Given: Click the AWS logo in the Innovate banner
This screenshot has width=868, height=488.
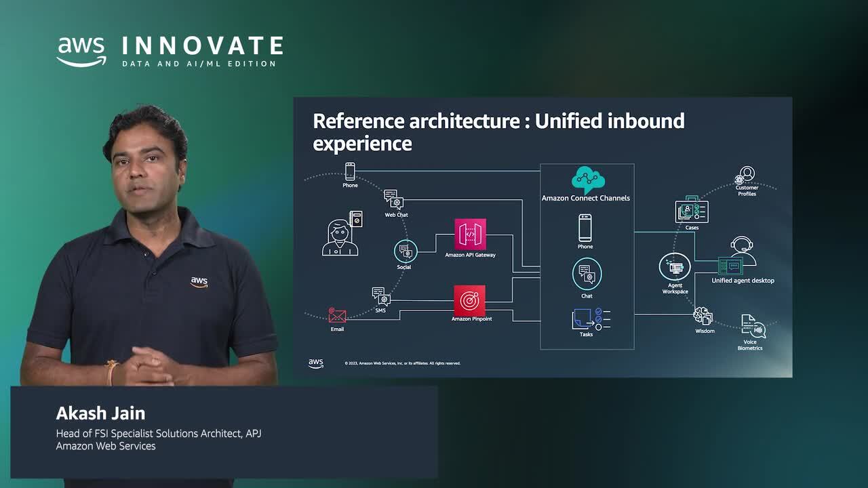Looking at the screenshot, I should click(x=81, y=52).
